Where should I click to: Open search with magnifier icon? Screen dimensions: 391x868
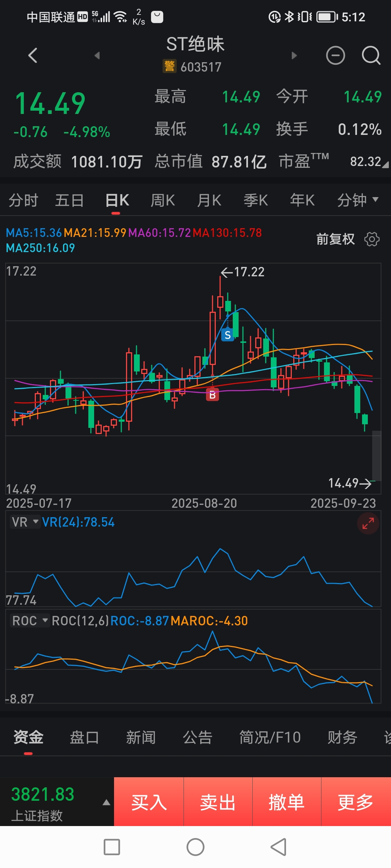(x=371, y=55)
